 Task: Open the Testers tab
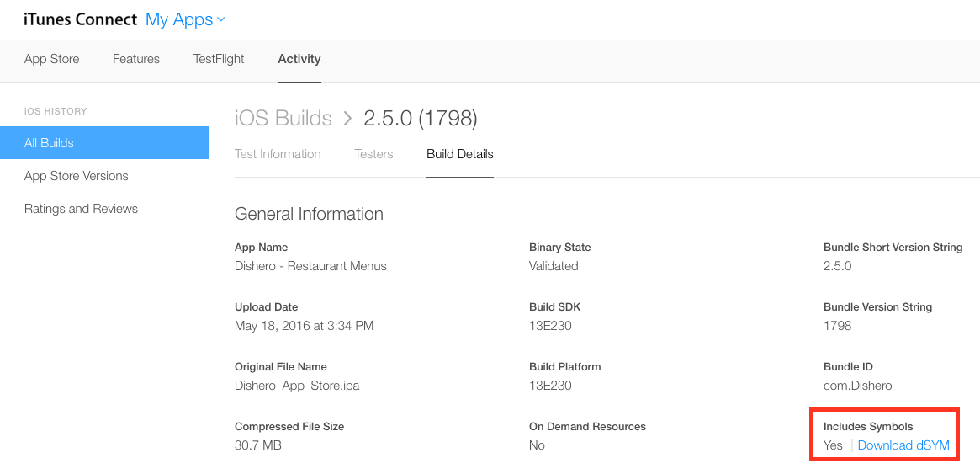tap(373, 154)
